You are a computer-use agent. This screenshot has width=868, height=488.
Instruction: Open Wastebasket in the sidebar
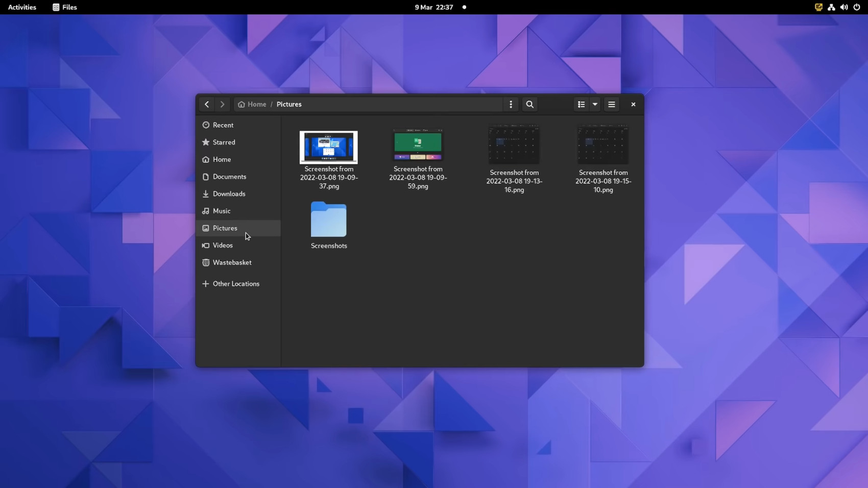coord(232,262)
